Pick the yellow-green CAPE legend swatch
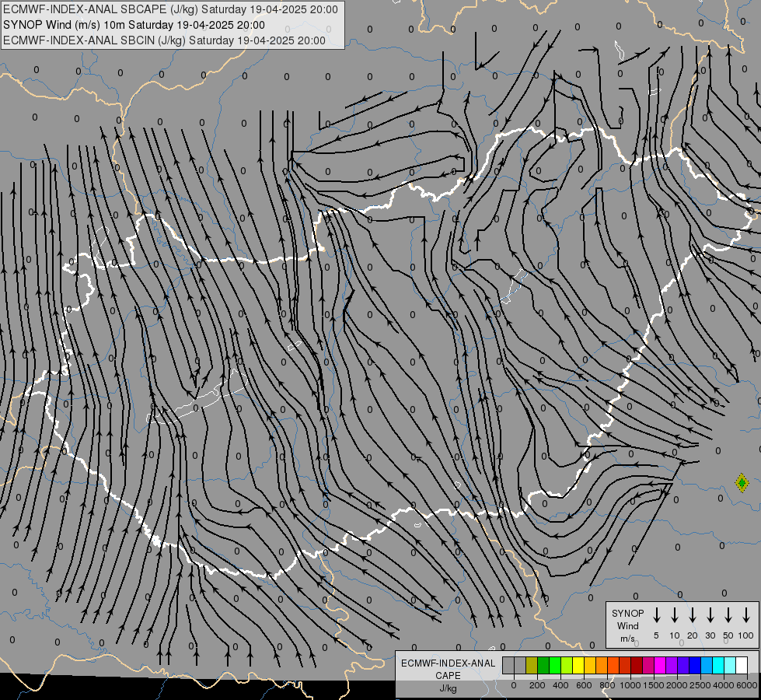761x700 pixels. pos(567,665)
